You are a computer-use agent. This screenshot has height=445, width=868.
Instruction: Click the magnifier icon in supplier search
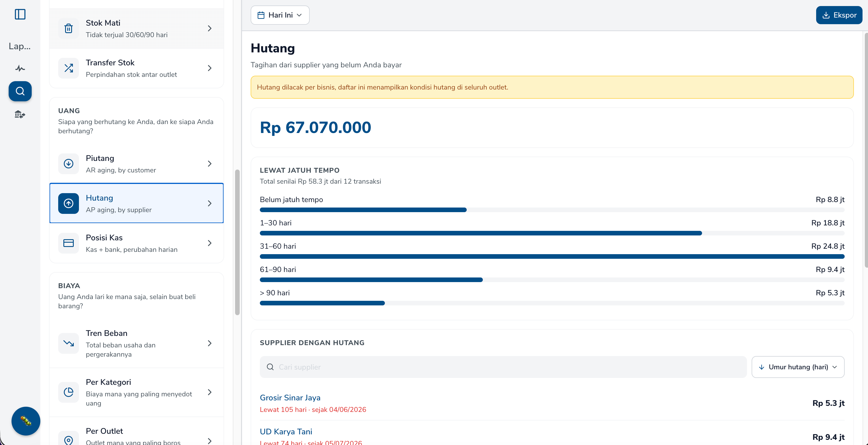(x=270, y=367)
